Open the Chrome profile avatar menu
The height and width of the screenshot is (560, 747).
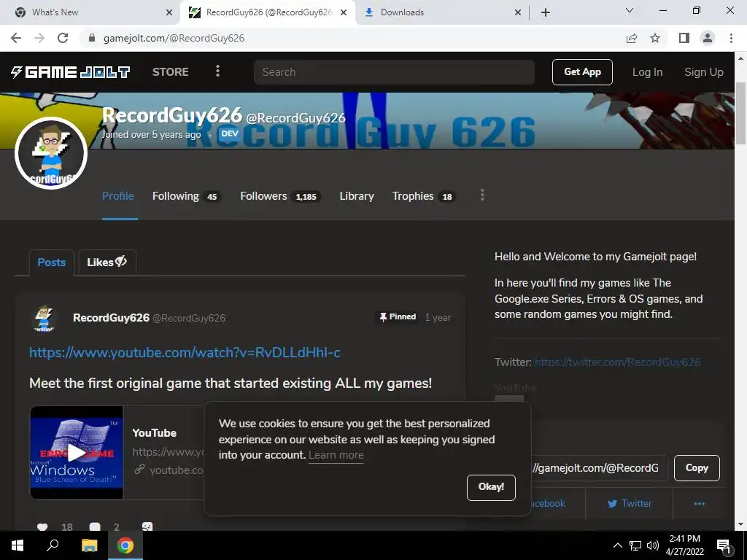(x=708, y=38)
